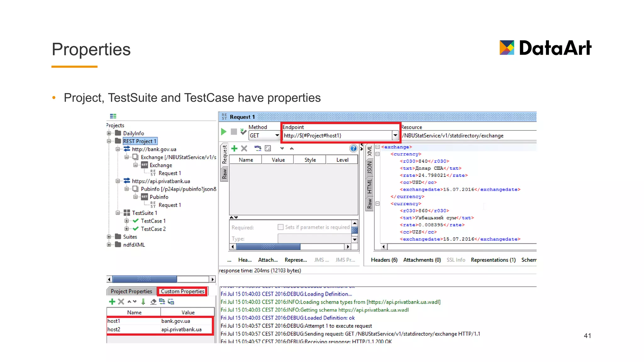Select the host1 property row
Image resolution: width=644 pixels, height=362 pixels.
[x=160, y=321]
